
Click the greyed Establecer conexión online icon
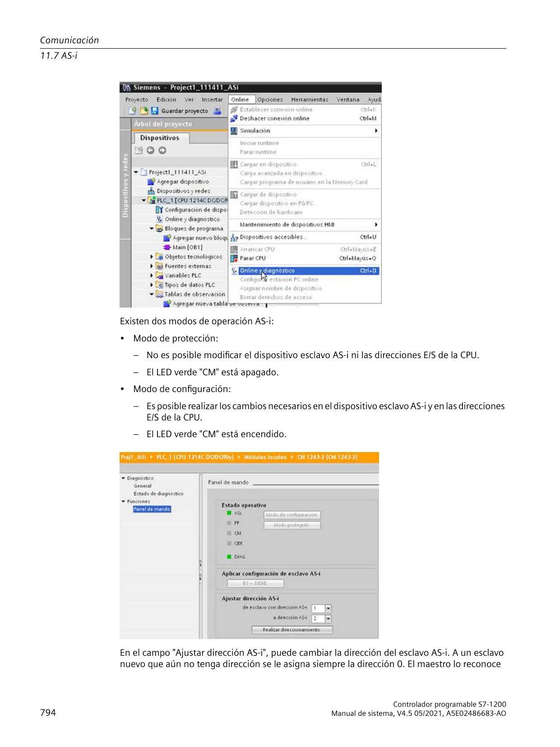click(234, 109)
